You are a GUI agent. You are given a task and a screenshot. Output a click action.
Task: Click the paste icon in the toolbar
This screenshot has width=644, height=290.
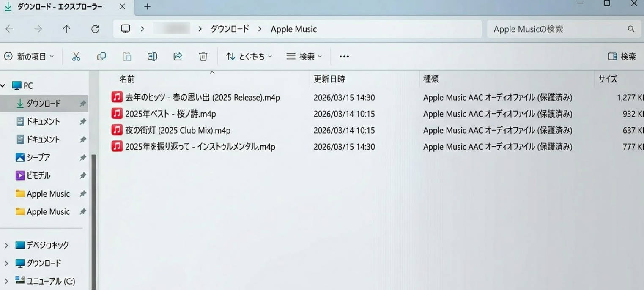pos(126,56)
